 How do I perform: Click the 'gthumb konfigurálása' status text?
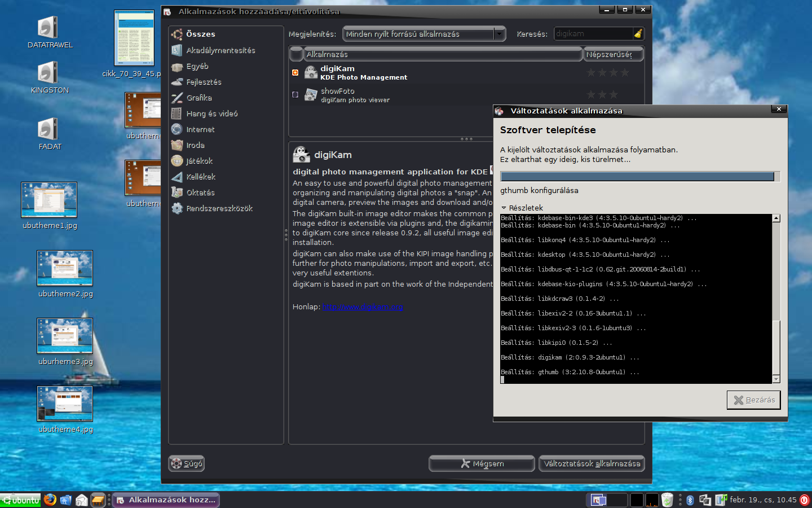point(539,190)
